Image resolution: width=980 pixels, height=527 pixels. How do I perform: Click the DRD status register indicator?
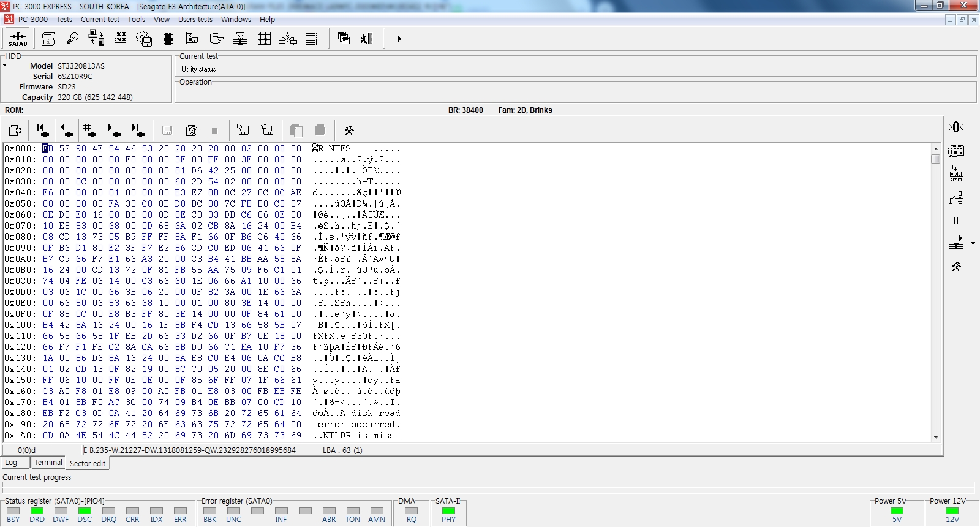coord(37,510)
